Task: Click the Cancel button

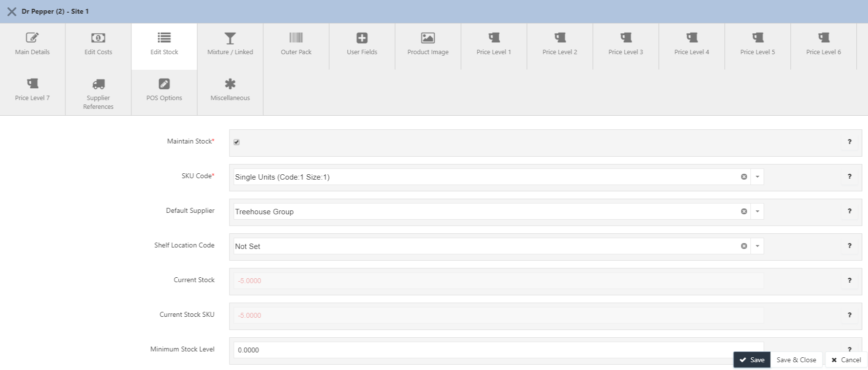Action: click(x=846, y=360)
